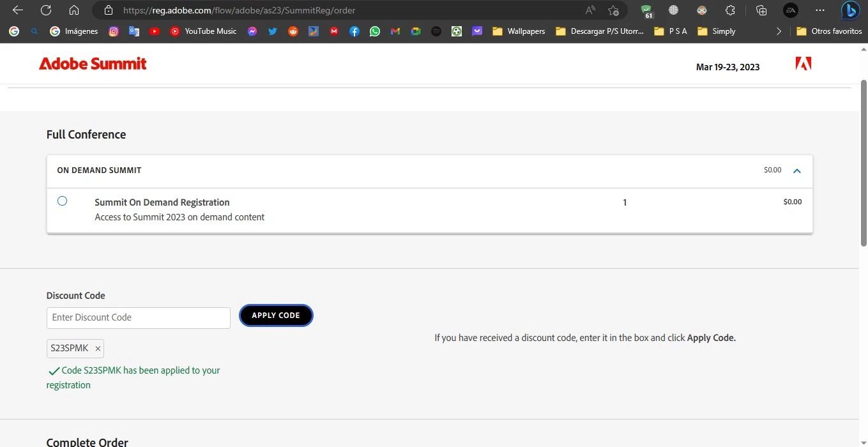868x447 pixels.
Task: Open the Imágenes bookmark
Action: click(74, 31)
